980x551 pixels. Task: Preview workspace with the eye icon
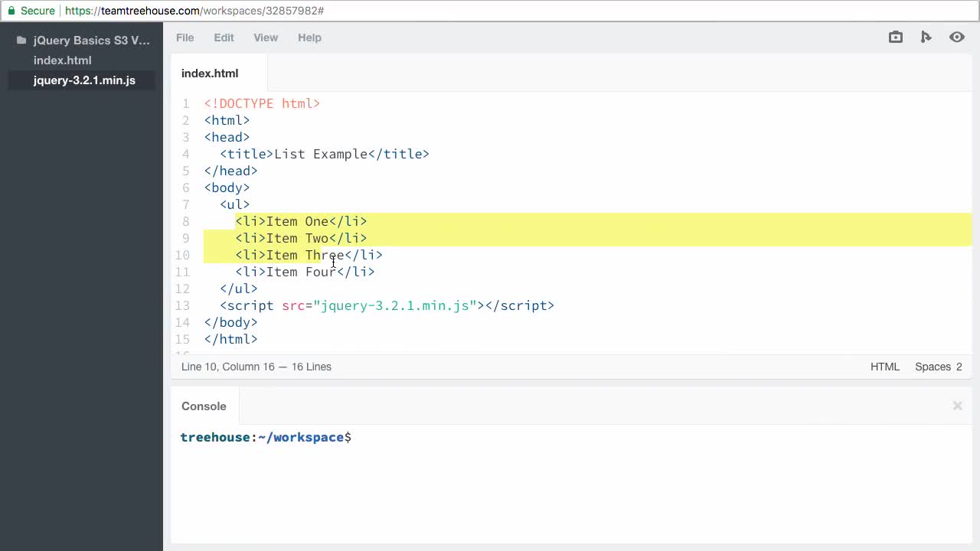pos(957,37)
